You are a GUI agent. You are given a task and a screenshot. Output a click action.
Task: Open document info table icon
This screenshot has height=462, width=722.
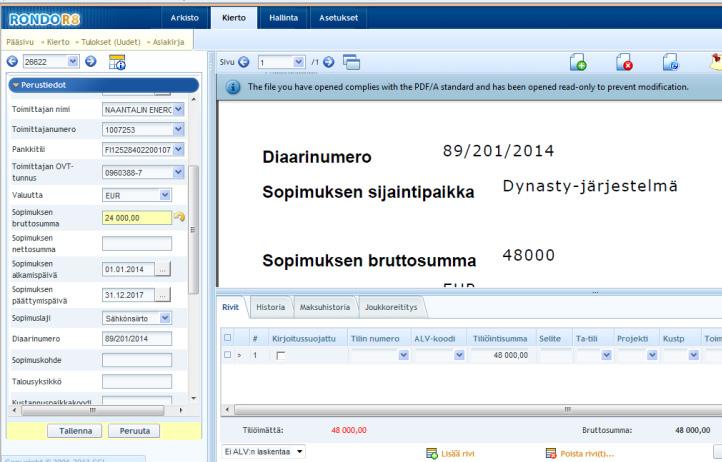117,62
